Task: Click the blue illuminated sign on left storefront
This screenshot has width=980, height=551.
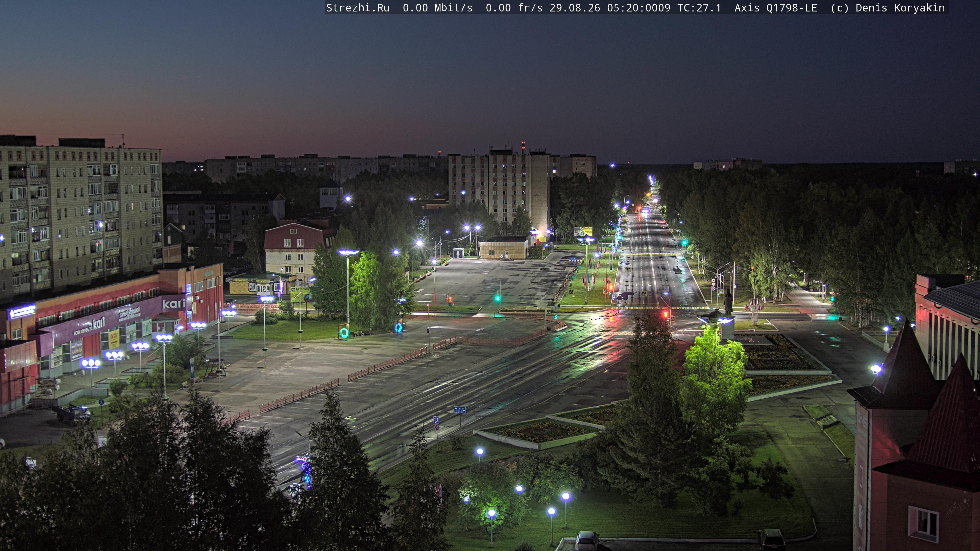Action: 22,312
